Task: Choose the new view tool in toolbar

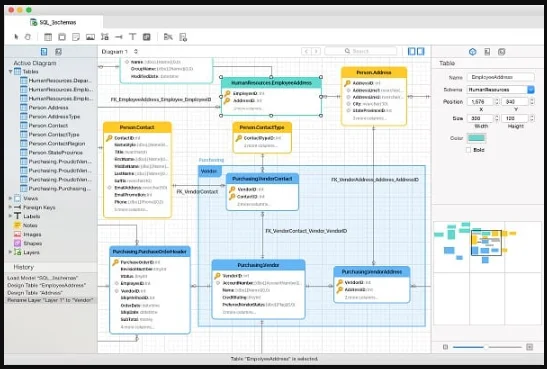Action: (62, 37)
